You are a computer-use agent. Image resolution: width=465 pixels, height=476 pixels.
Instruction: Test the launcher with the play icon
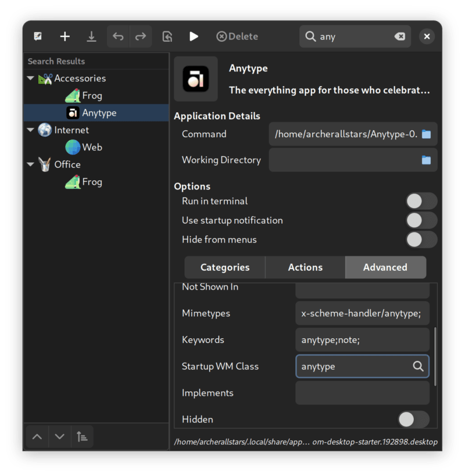pos(194,37)
